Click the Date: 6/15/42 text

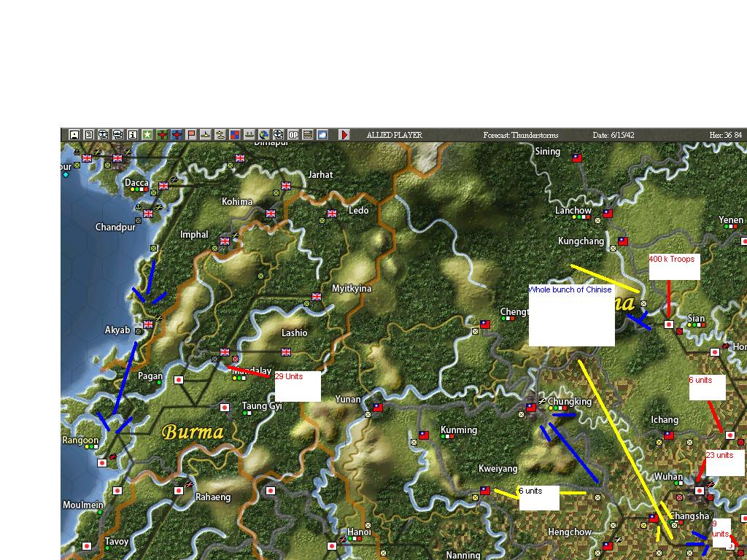[x=614, y=135]
